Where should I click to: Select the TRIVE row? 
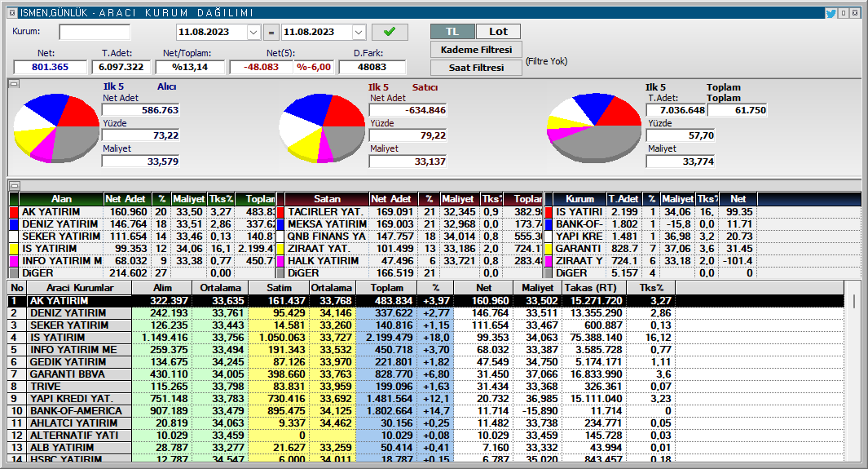tap(425, 387)
